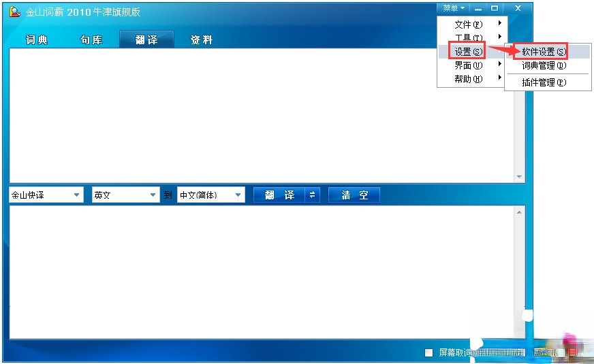Open the 资料 tab
This screenshot has height=364, width=594.
202,39
